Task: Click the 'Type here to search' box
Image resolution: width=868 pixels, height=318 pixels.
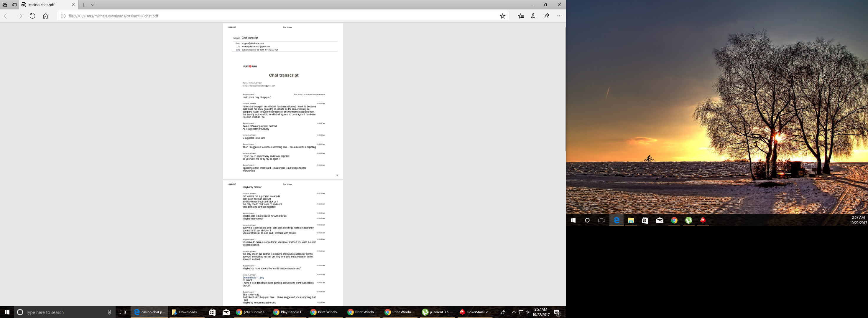Action: 65,312
